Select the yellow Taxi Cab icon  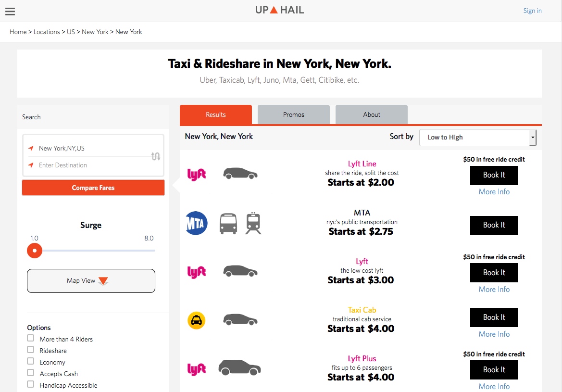coord(196,320)
